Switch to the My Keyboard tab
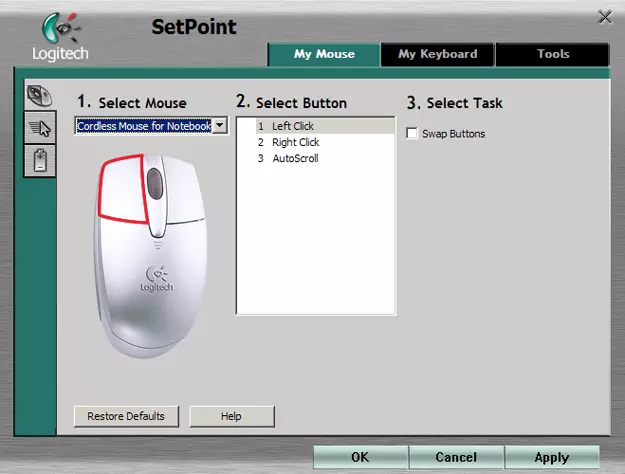Screen dimensions: 625x474 438,54
